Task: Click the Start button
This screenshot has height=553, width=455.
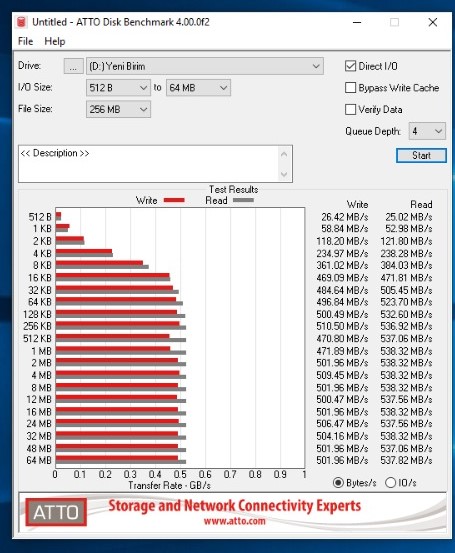Action: point(421,156)
